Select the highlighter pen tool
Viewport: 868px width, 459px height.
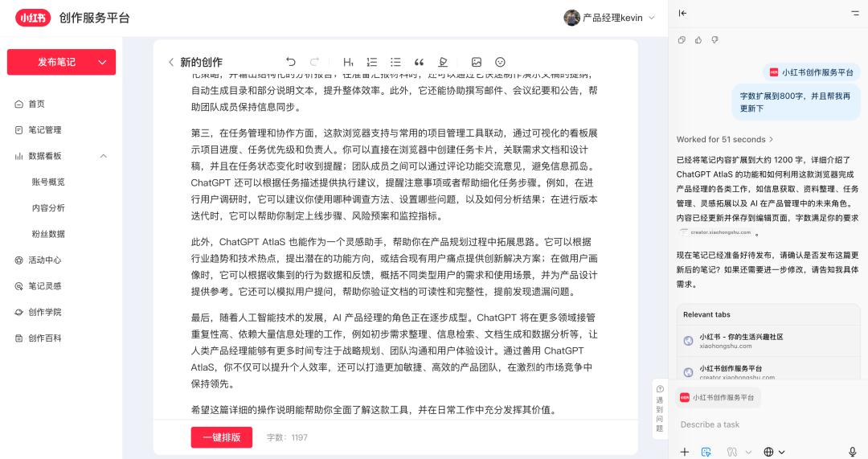[x=443, y=62]
